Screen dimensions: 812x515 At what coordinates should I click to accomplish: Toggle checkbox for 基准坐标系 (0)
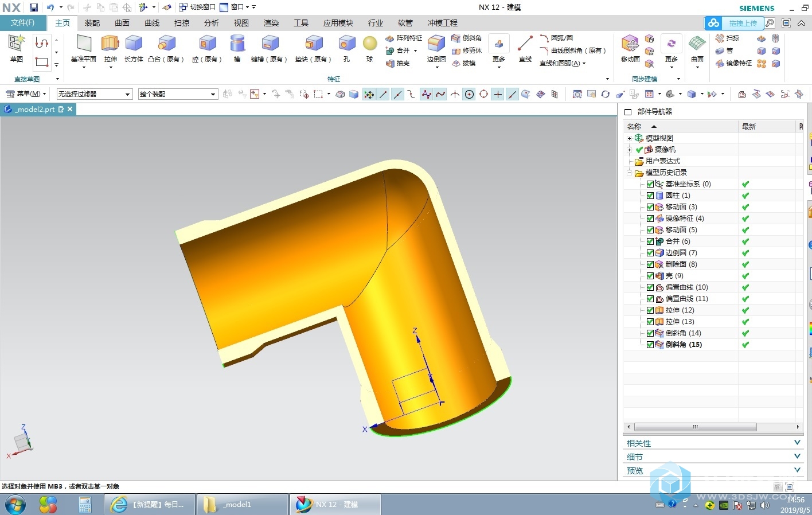[650, 184]
